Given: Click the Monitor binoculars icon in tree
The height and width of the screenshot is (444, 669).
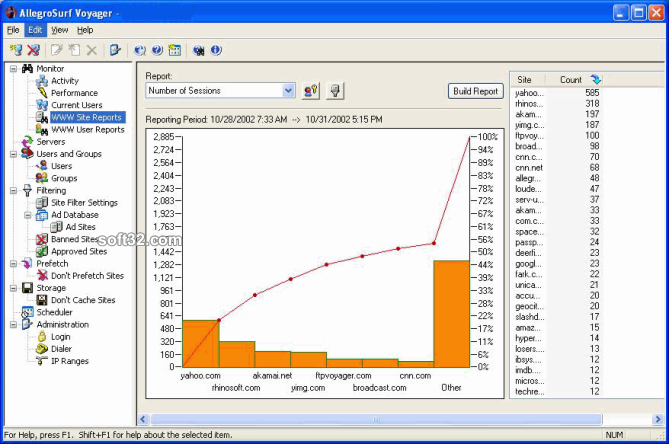Looking at the screenshot, I should click(x=27, y=68).
